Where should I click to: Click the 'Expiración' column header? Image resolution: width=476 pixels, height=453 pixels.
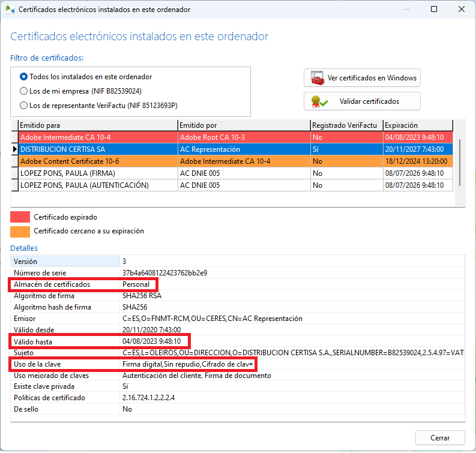[418, 125]
